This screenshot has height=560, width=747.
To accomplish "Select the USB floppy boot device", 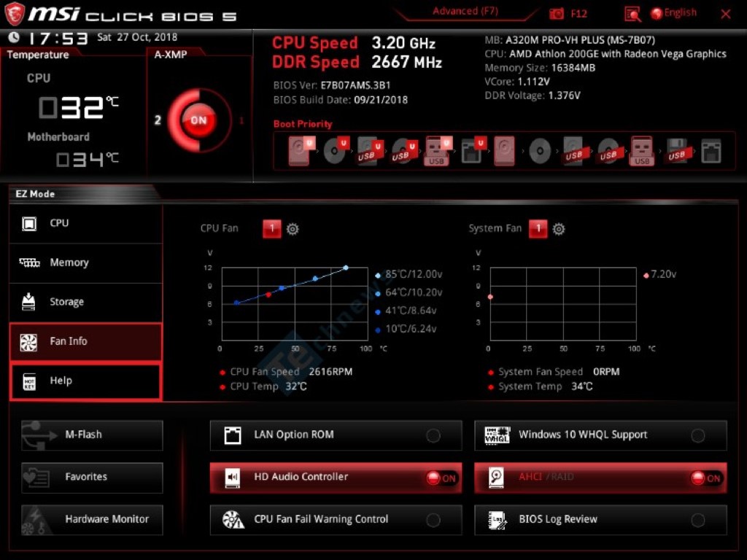I will click(678, 151).
